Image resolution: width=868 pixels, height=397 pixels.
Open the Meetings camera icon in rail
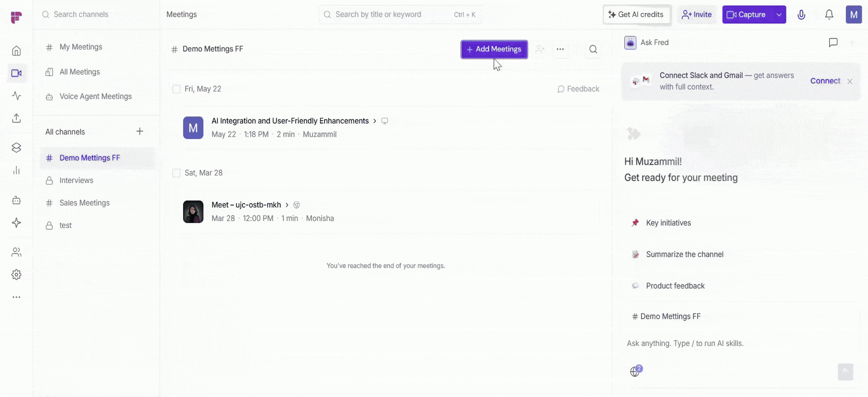click(x=16, y=73)
